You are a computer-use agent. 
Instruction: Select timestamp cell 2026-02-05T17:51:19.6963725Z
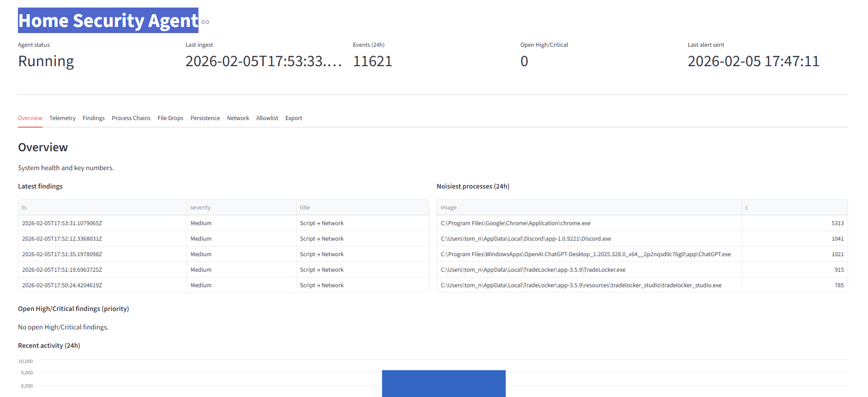point(103,270)
